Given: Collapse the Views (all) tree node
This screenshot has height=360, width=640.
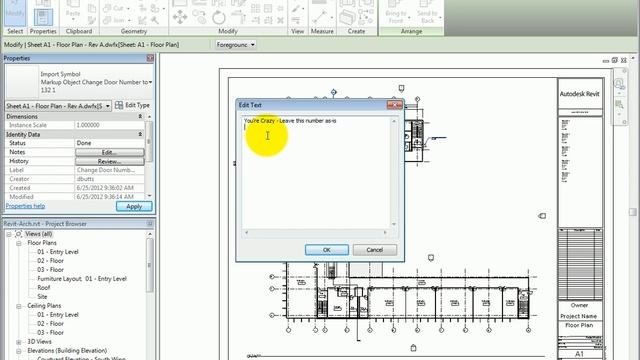Looking at the screenshot, I should (9, 234).
